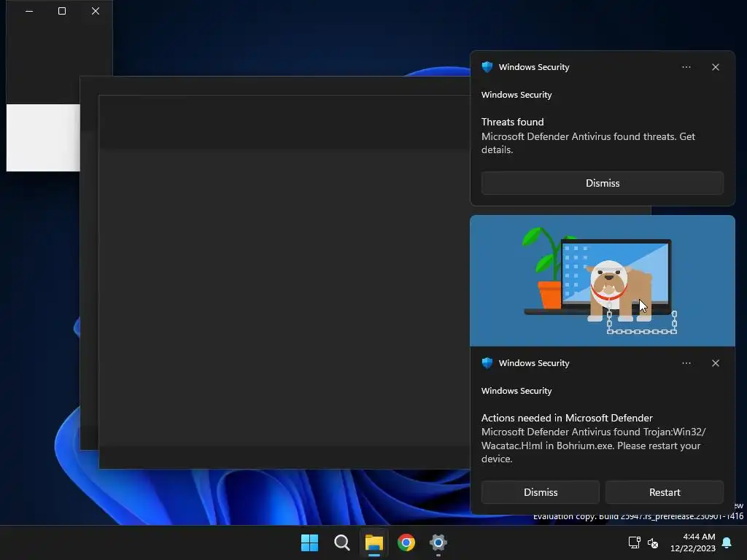
Task: Open options menu on Threats found notification
Action: tap(686, 67)
